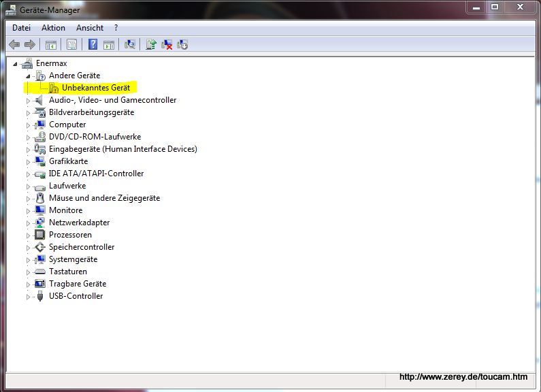The width and height of the screenshot is (541, 392).
Task: Click the update driver software icon
Action: pyautogui.click(x=151, y=44)
